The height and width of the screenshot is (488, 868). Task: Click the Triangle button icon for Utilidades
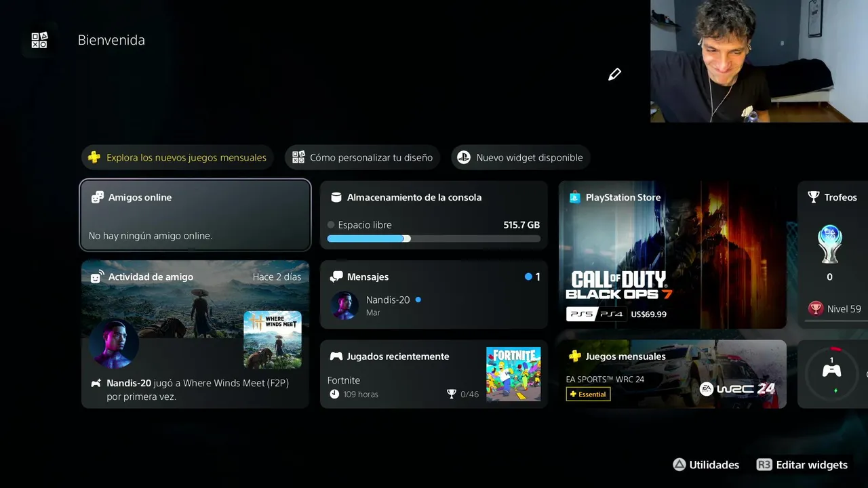(679, 465)
